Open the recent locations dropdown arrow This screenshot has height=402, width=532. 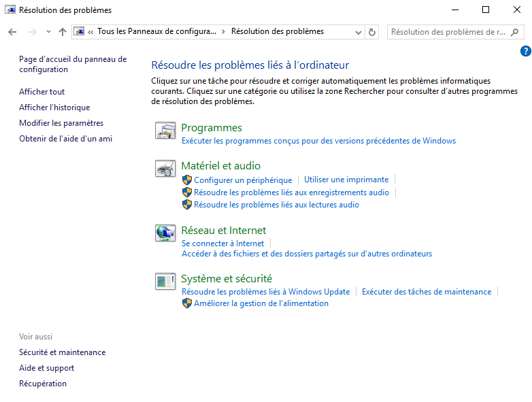tap(48, 32)
